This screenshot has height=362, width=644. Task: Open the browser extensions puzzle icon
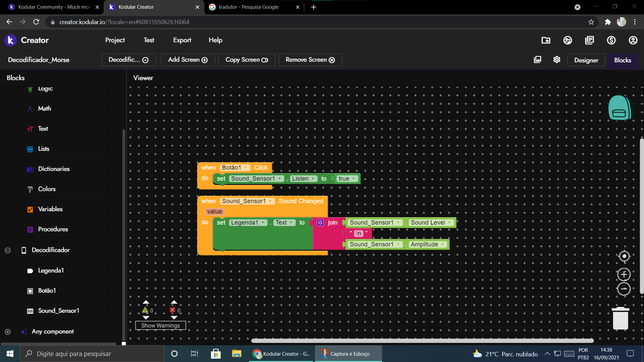click(x=608, y=22)
